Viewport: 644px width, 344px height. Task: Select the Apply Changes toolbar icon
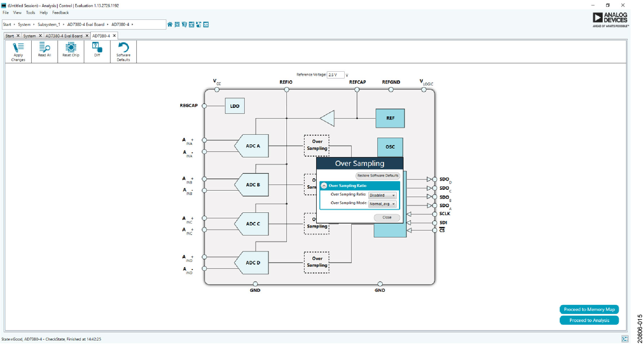(x=18, y=51)
